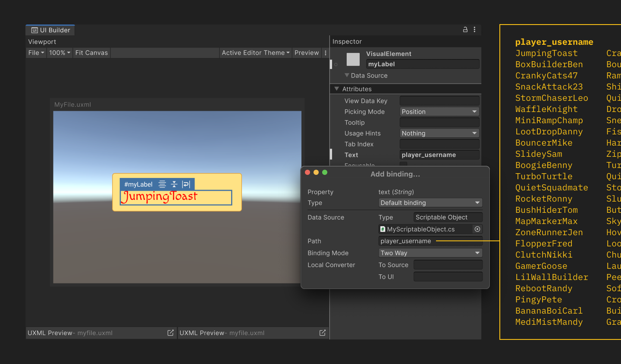Pop out the right UXML Preview pane
The height and width of the screenshot is (364, 621).
322,333
